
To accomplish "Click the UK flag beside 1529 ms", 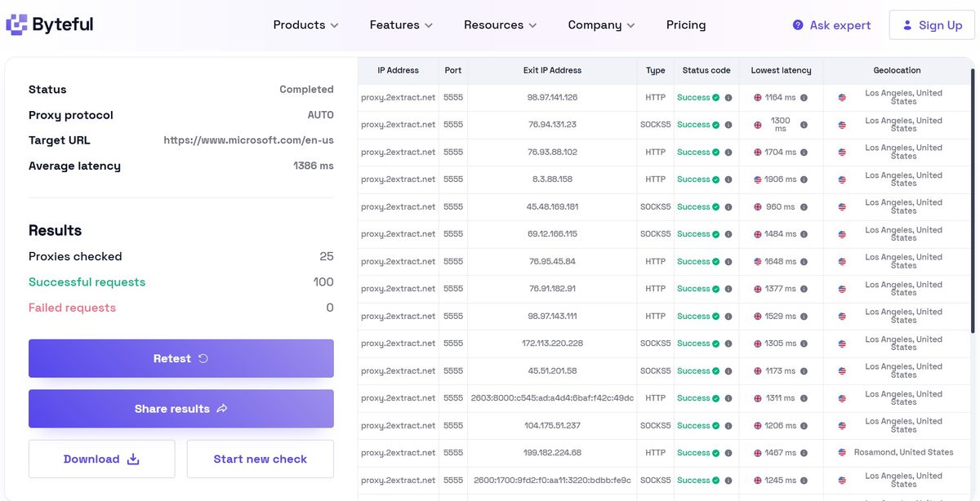I will [x=758, y=317].
